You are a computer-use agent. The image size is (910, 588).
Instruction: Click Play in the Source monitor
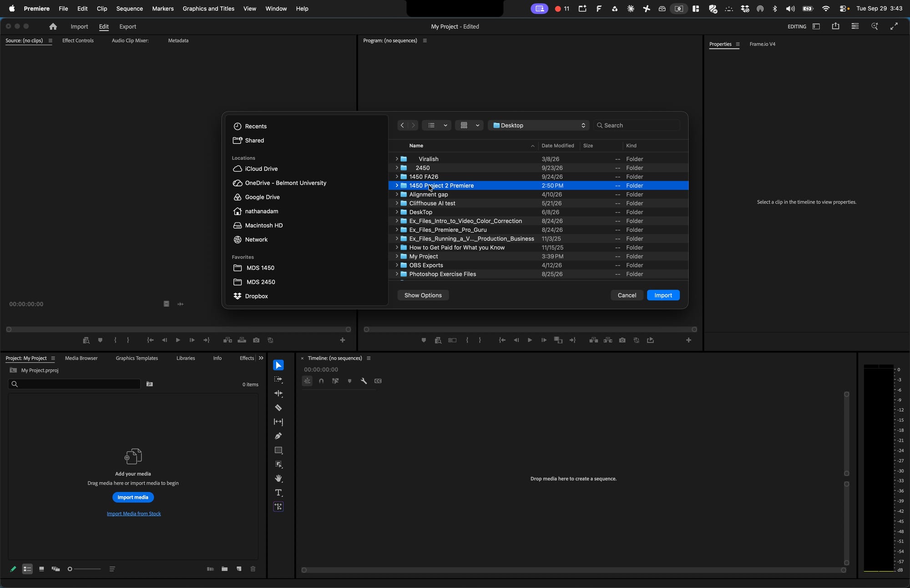(x=178, y=340)
